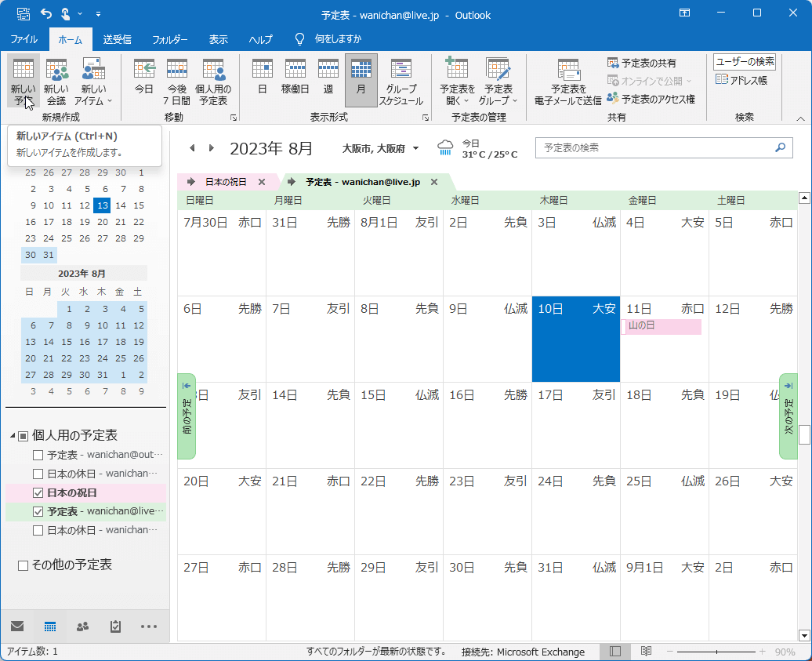The image size is (812, 661).
Task: Click zoom out minus button
Action: click(669, 652)
